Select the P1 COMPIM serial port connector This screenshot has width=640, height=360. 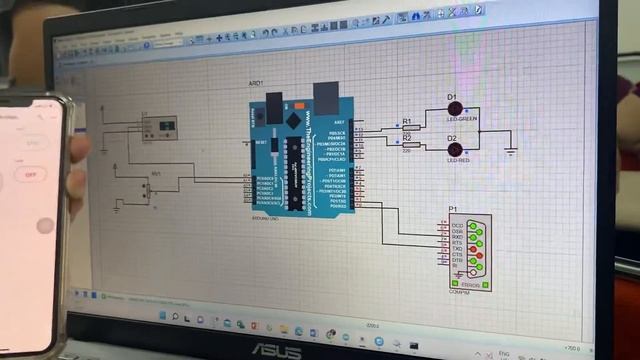pyautogui.click(x=470, y=252)
